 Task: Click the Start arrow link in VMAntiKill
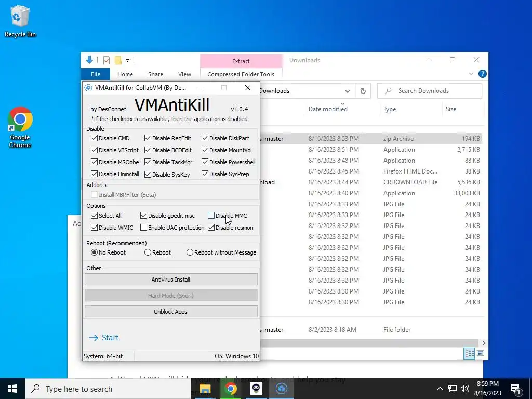click(104, 338)
